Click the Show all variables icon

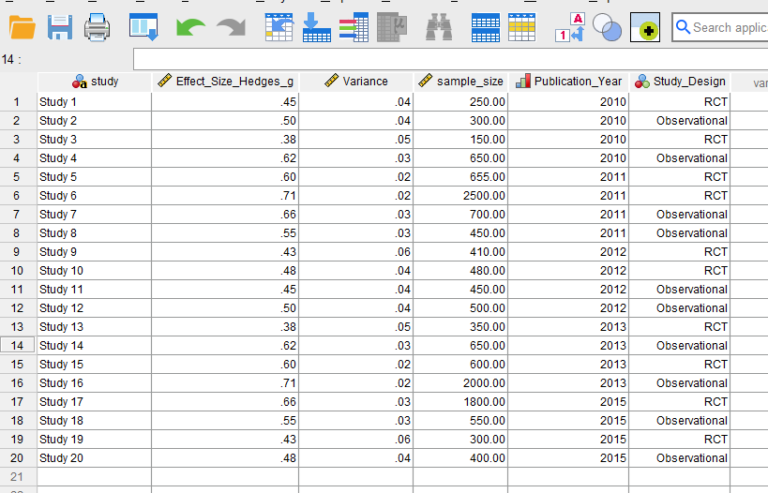click(644, 28)
